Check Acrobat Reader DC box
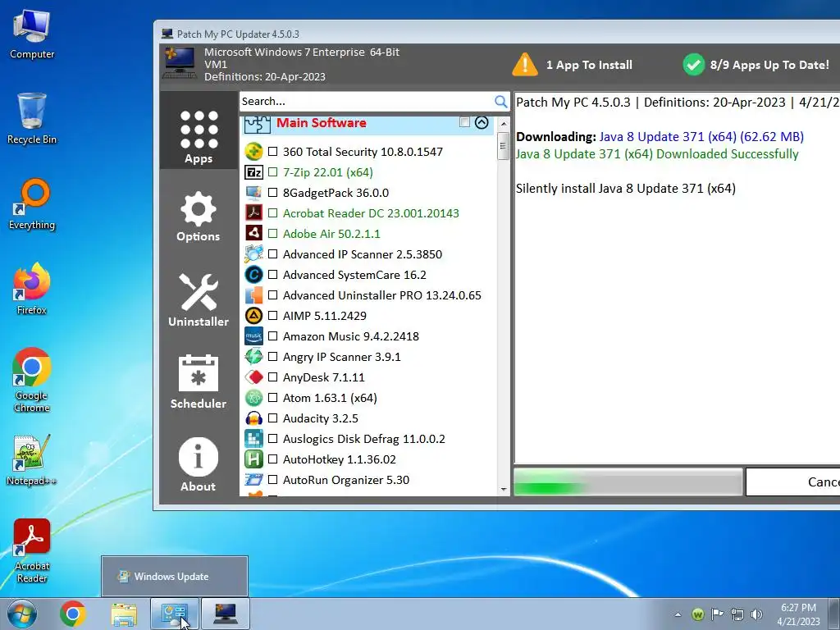 [x=272, y=213]
